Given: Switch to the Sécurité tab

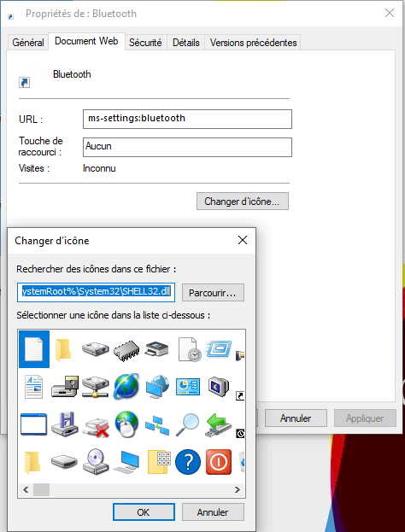Looking at the screenshot, I should 145,43.
